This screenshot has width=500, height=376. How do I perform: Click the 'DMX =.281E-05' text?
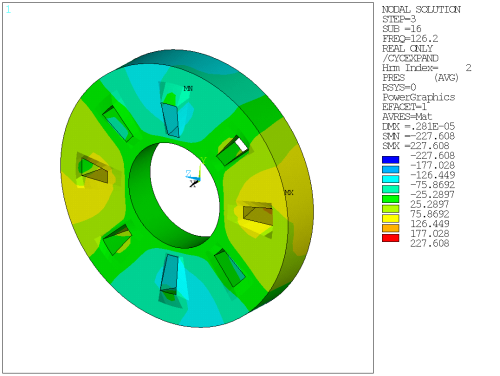418,126
